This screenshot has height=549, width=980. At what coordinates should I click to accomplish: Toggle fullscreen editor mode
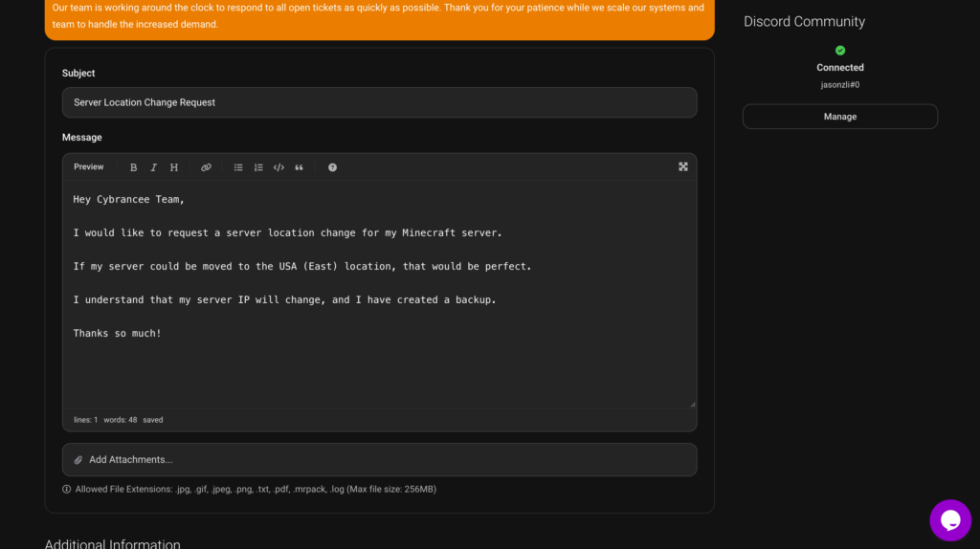tap(683, 166)
